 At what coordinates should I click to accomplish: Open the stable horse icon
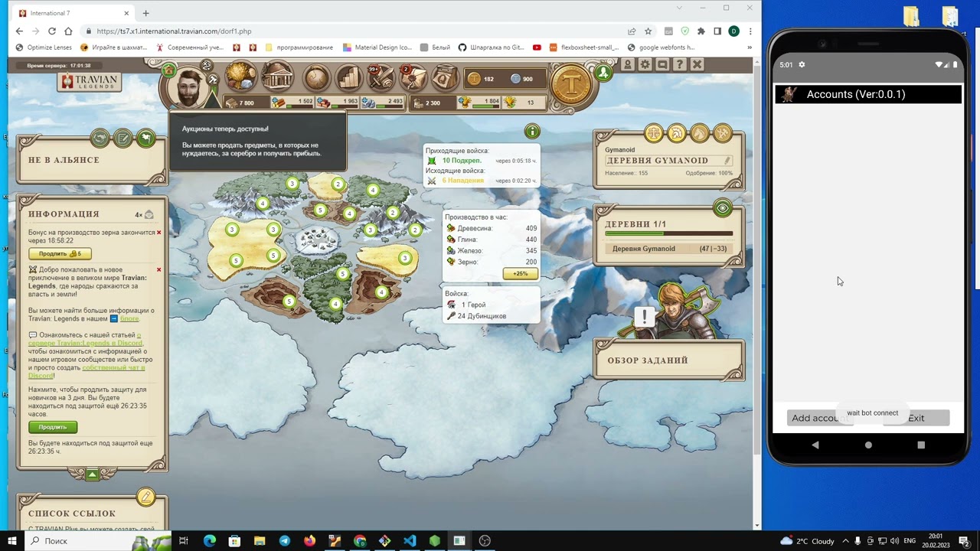pos(700,134)
